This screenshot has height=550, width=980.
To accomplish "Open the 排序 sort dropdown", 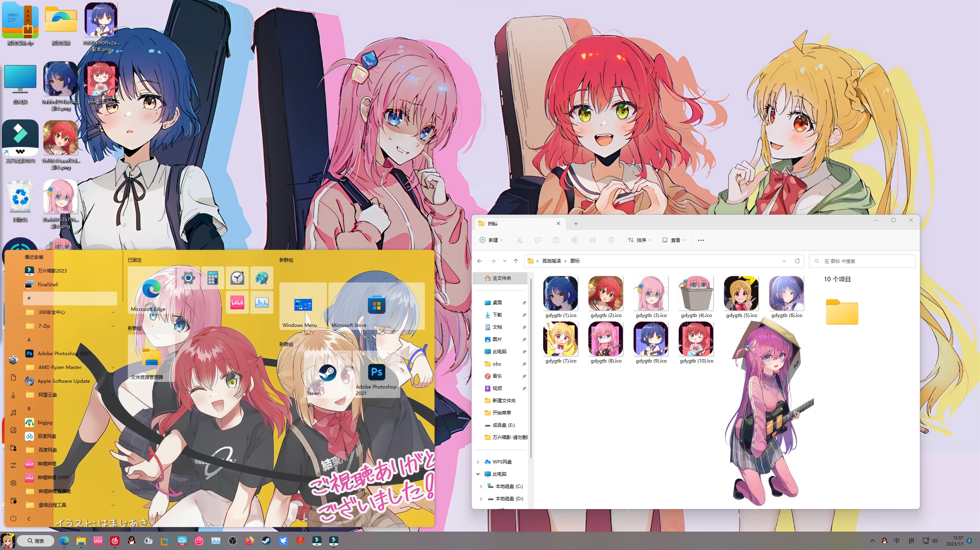I will point(639,240).
